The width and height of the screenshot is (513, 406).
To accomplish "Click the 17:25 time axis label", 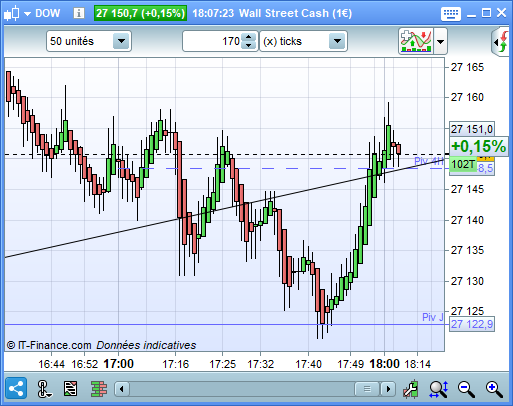I will pos(222,364).
